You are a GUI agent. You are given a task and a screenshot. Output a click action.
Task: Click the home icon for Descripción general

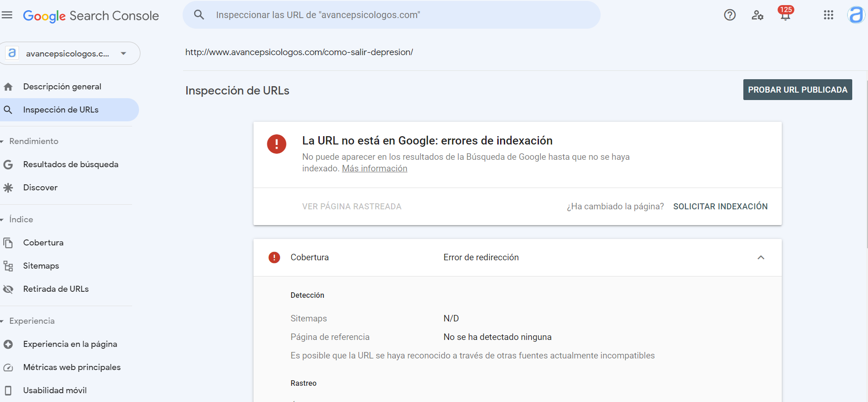tap(8, 87)
